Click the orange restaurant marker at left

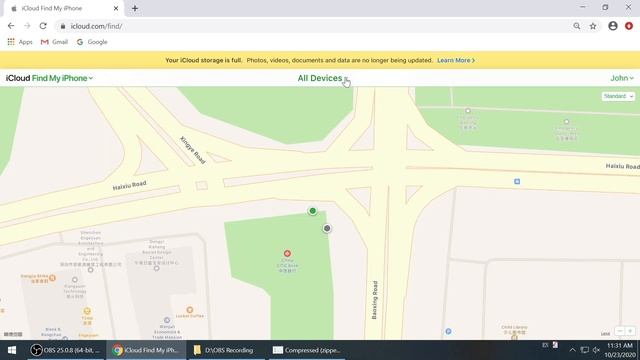[x=52, y=278]
